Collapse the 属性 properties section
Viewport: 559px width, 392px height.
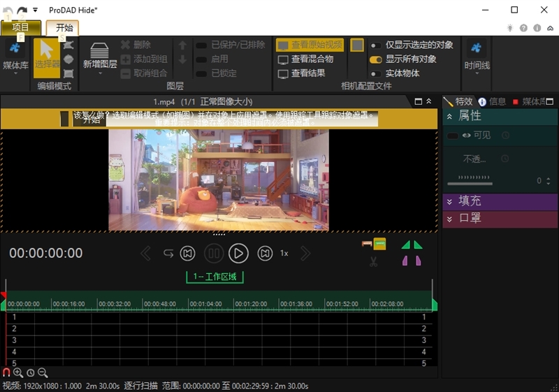449,116
